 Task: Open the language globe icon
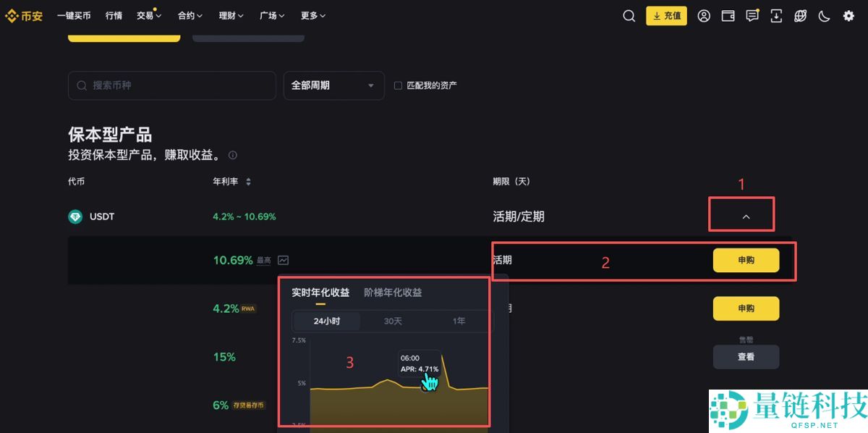[800, 15]
